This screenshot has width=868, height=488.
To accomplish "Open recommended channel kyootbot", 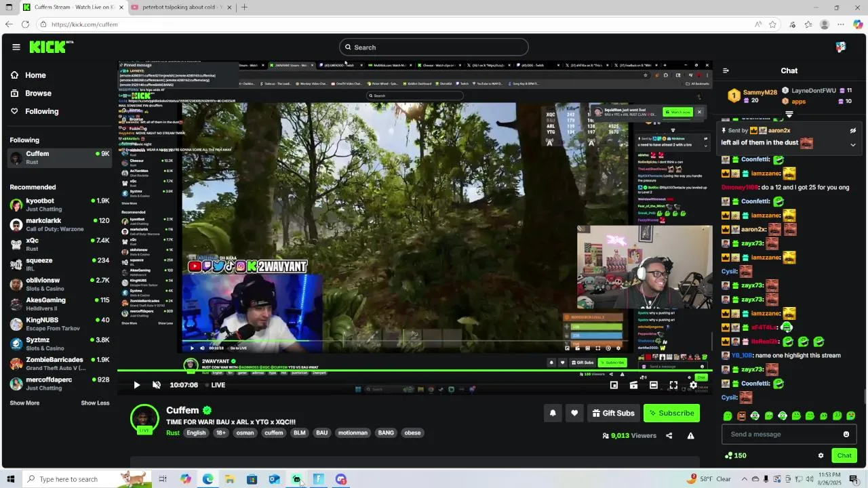I will coord(60,205).
